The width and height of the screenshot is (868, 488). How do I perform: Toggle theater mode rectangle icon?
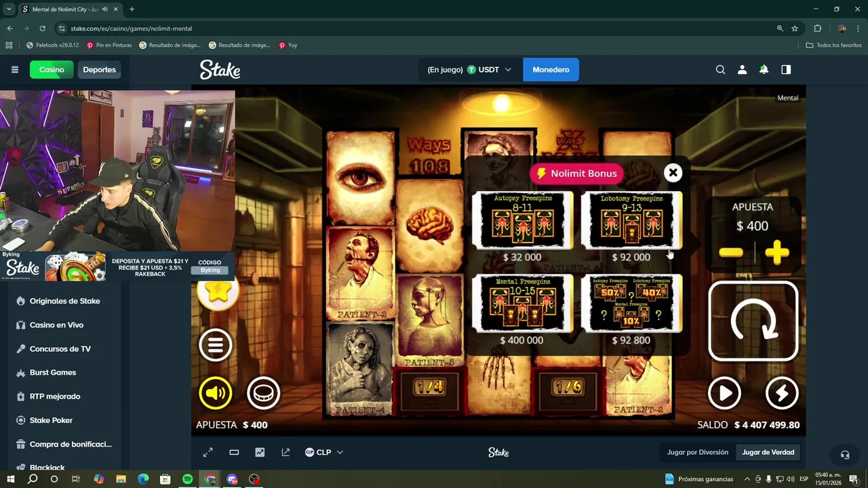[x=234, y=452]
